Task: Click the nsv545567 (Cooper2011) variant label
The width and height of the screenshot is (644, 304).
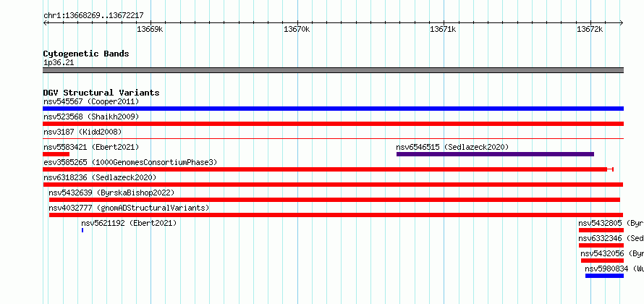Action: click(91, 101)
